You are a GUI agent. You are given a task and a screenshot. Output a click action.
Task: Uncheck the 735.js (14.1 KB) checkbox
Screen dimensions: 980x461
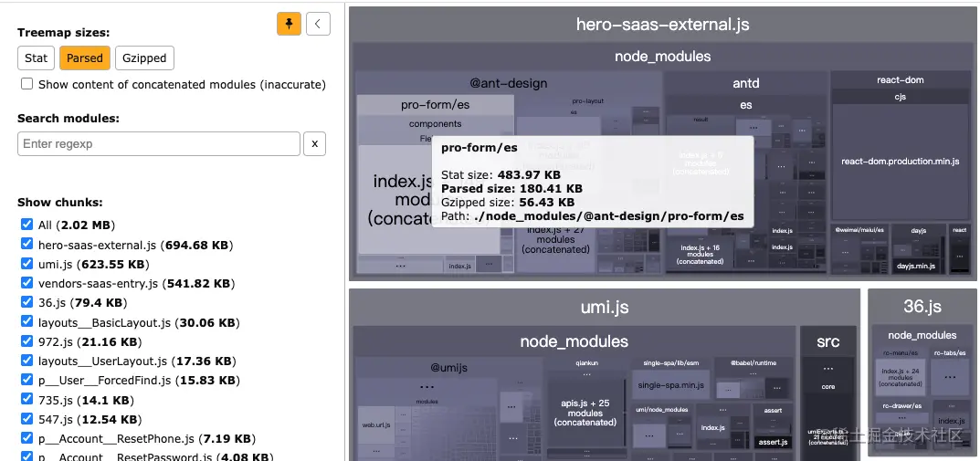click(26, 399)
